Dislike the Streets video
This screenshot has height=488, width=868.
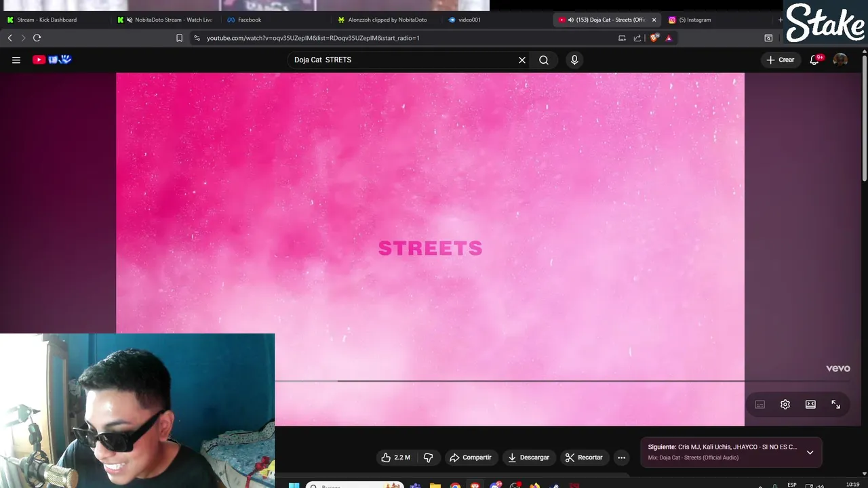point(428,457)
